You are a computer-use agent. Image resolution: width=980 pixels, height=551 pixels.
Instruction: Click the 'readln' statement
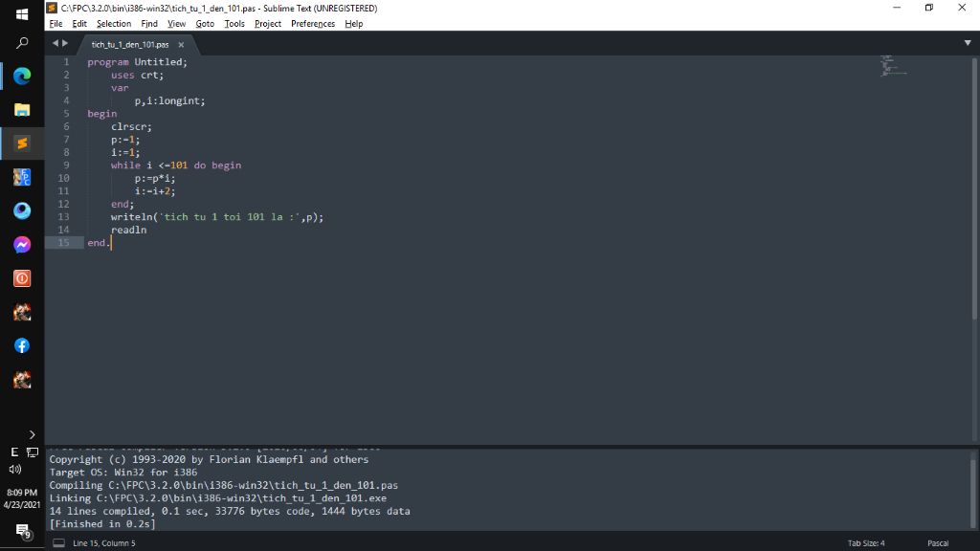pyautogui.click(x=129, y=230)
